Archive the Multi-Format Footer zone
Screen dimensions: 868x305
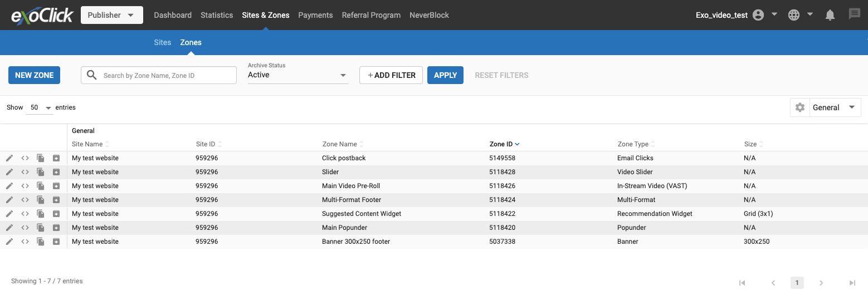coord(56,200)
